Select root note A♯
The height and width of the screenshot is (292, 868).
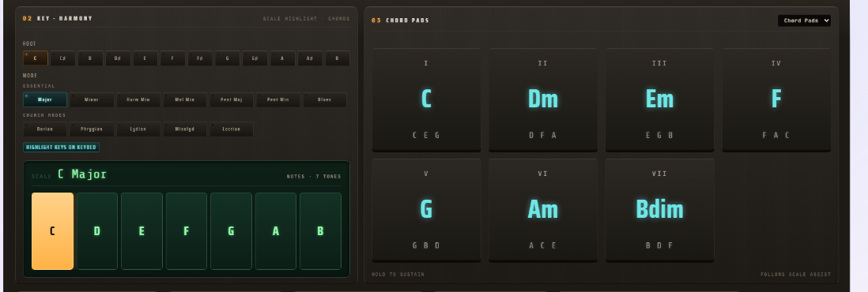pos(310,58)
